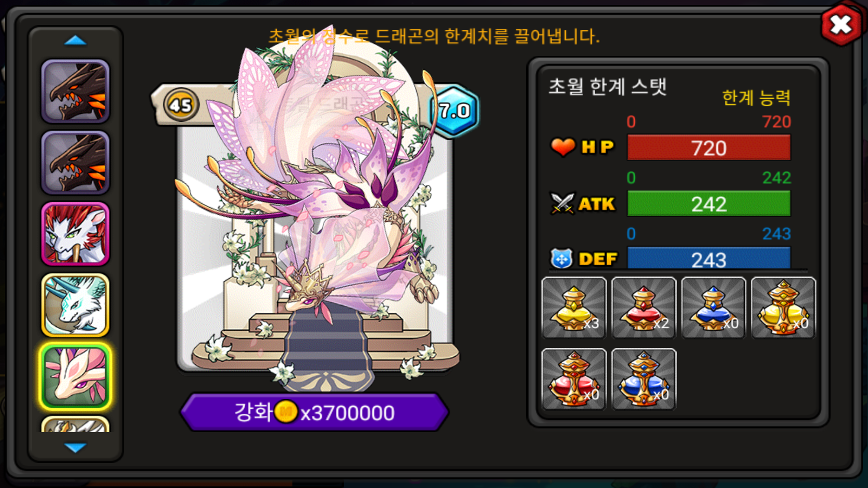Choose the red-haired beast portrait
Image resolution: width=868 pixels, height=488 pixels.
[75, 234]
